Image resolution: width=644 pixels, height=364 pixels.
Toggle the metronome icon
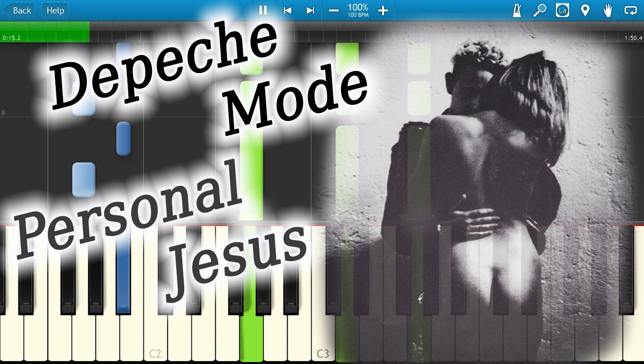click(517, 10)
